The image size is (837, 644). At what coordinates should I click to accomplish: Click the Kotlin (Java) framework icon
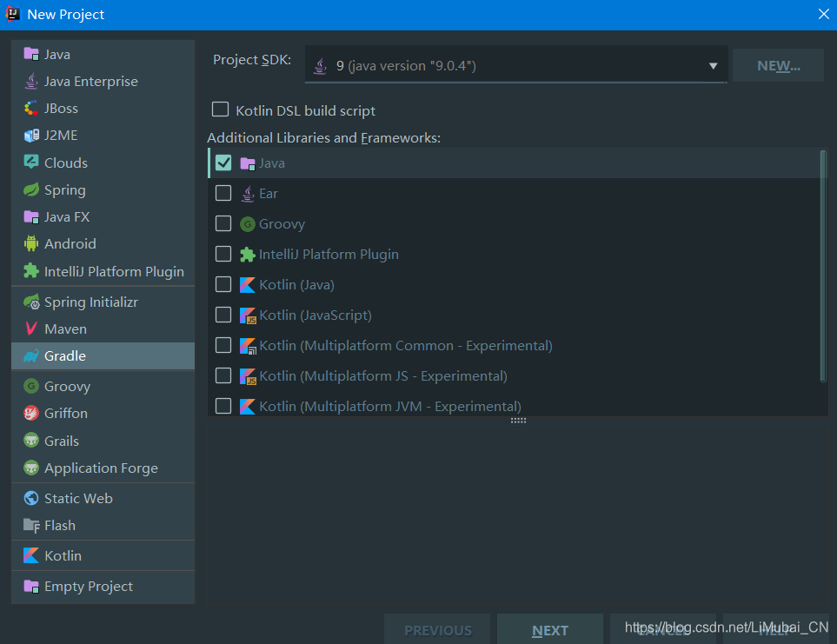pos(248,285)
